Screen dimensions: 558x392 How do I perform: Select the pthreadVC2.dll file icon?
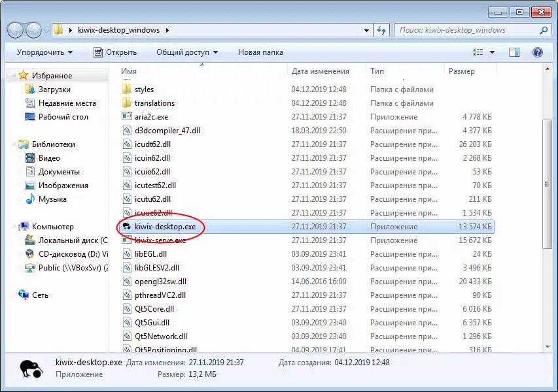click(127, 295)
